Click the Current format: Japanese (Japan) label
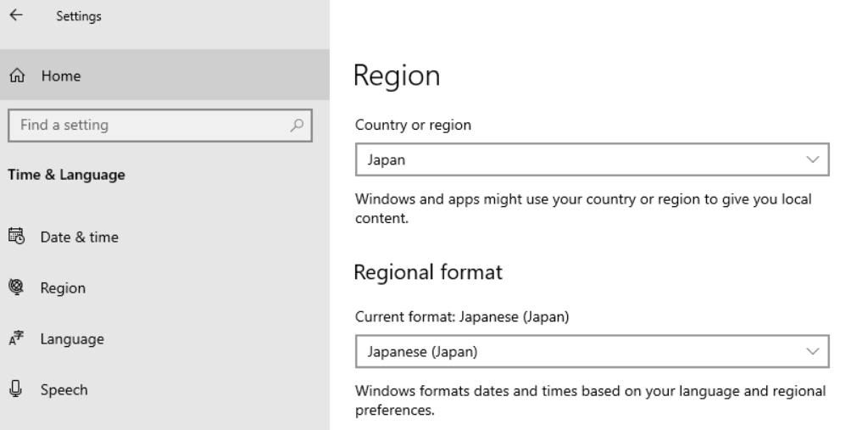Screen dimensions: 868x430 (x=460, y=318)
